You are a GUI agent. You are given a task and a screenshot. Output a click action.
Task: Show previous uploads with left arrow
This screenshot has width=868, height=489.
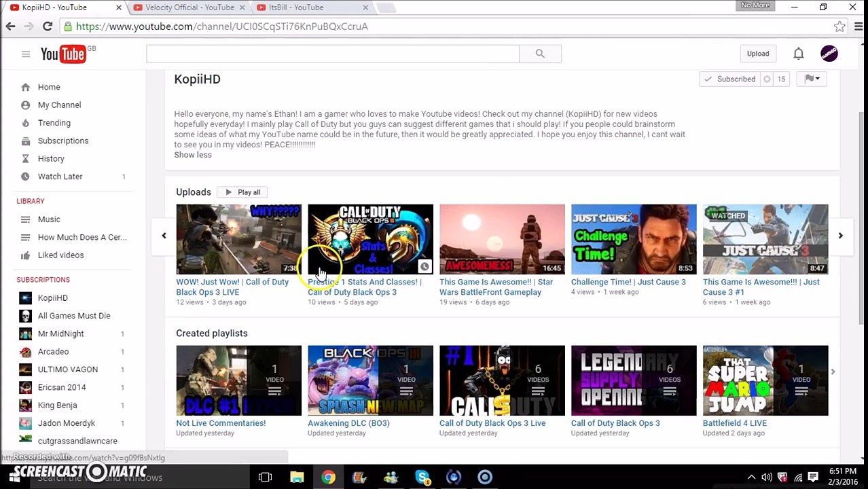point(164,236)
